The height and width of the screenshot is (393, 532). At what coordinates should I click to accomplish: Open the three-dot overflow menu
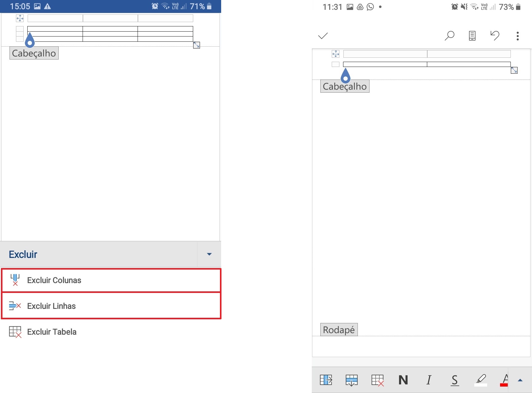[518, 36]
